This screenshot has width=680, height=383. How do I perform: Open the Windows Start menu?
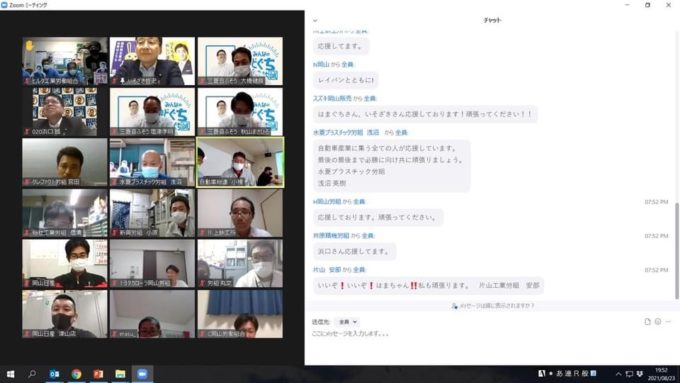click(x=10, y=374)
